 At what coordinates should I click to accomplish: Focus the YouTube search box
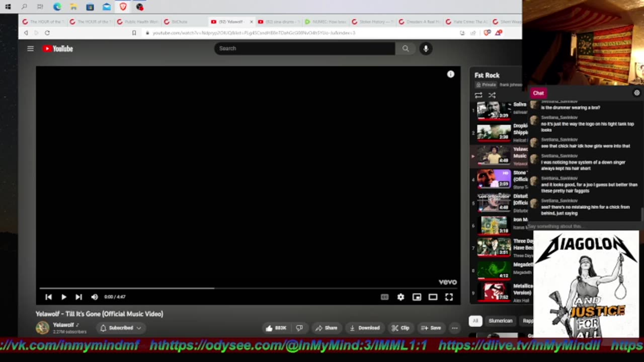point(304,48)
